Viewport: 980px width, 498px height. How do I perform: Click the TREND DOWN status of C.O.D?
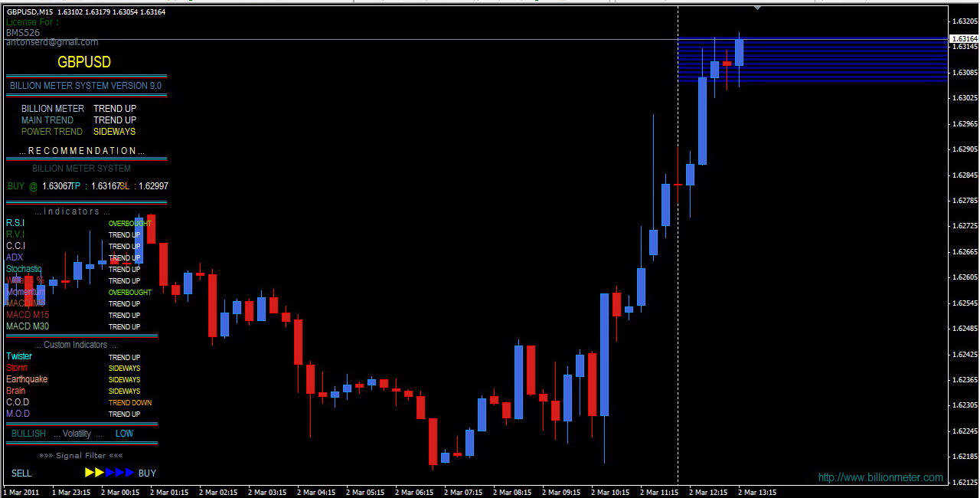130,403
